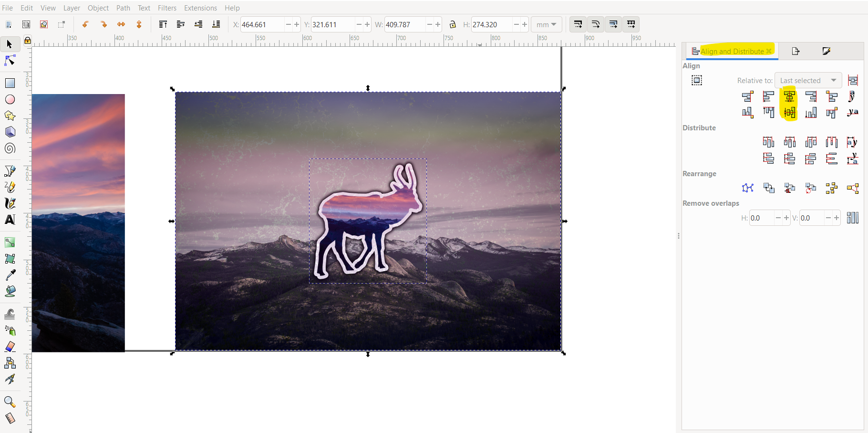Screen dimensions: 868x433
Task: Activate the Calligraphy tool
Action: [x=10, y=203]
